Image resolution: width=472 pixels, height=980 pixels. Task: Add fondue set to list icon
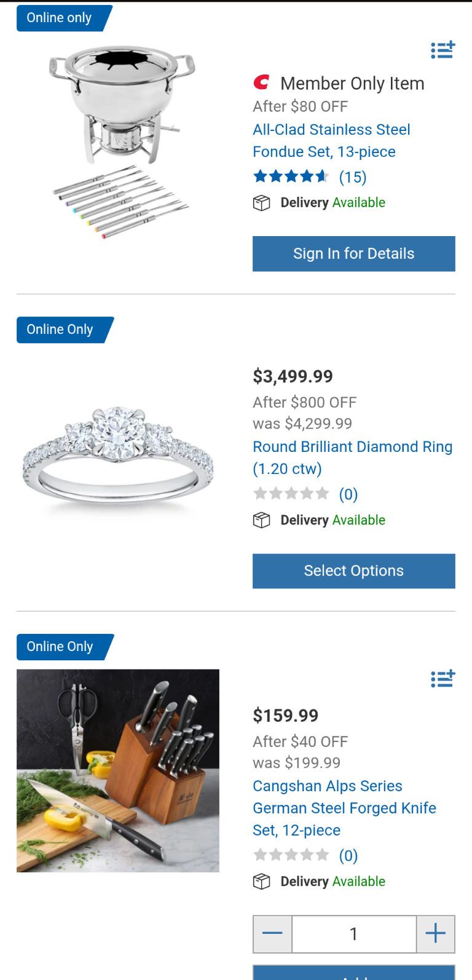pos(442,50)
